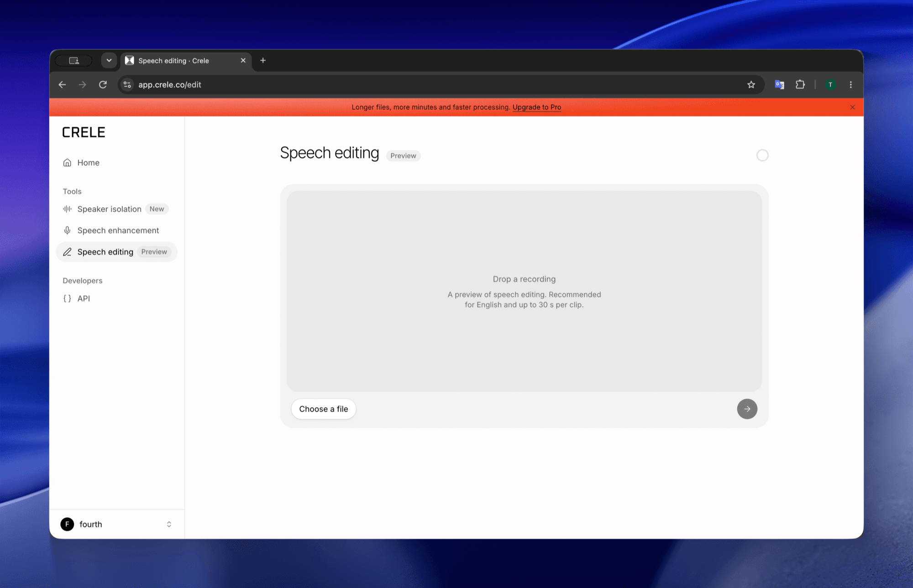Bookmark this page with the star icon
Image resolution: width=913 pixels, height=588 pixels.
click(751, 85)
